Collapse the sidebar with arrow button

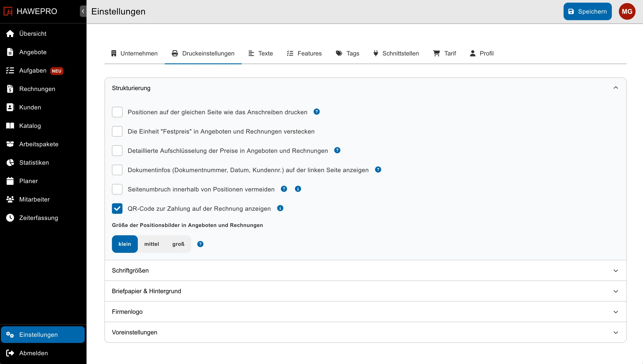point(83,11)
